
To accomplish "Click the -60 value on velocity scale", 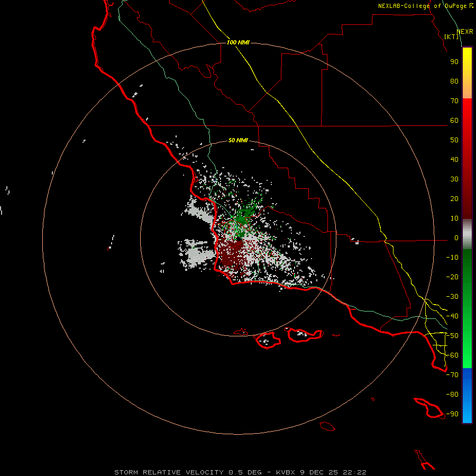I will (x=452, y=355).
